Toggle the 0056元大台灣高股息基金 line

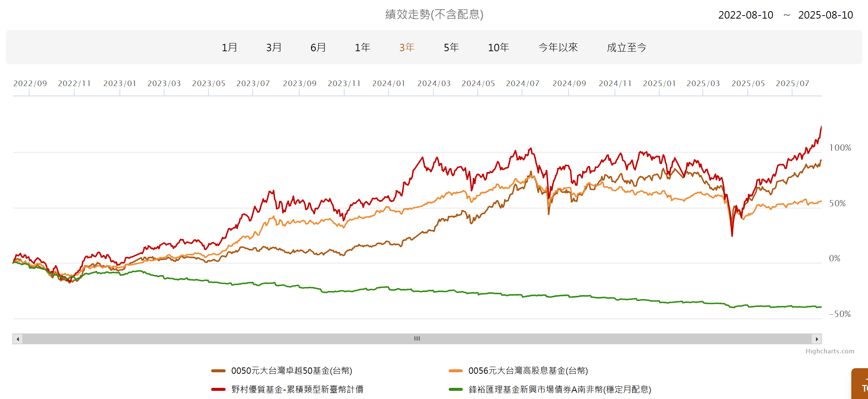tap(529, 370)
